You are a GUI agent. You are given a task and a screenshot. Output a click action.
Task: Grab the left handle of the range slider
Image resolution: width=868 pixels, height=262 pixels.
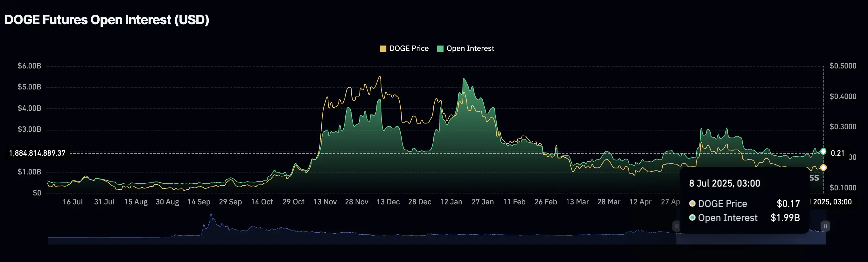(x=676, y=226)
